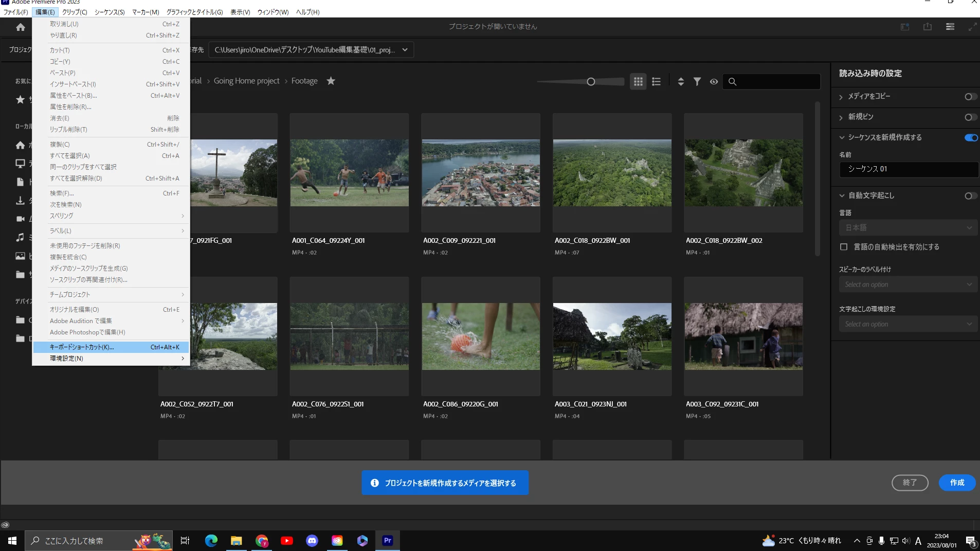980x551 pixels.
Task: Open project save location path dropdown
Action: pyautogui.click(x=311, y=50)
